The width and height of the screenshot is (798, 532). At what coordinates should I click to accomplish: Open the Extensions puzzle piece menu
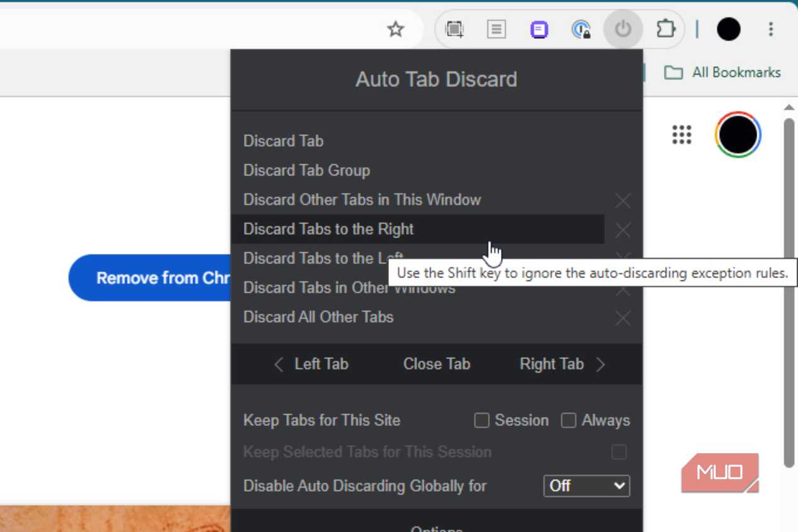pyautogui.click(x=665, y=29)
